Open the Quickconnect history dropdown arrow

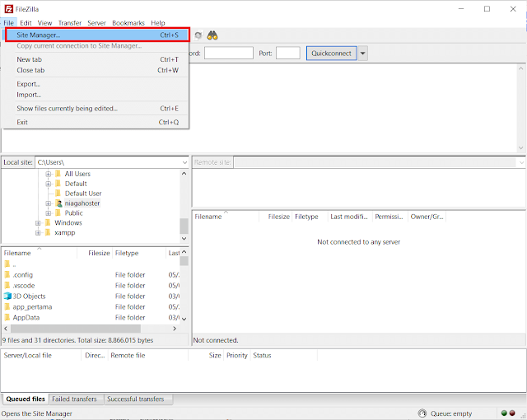362,54
